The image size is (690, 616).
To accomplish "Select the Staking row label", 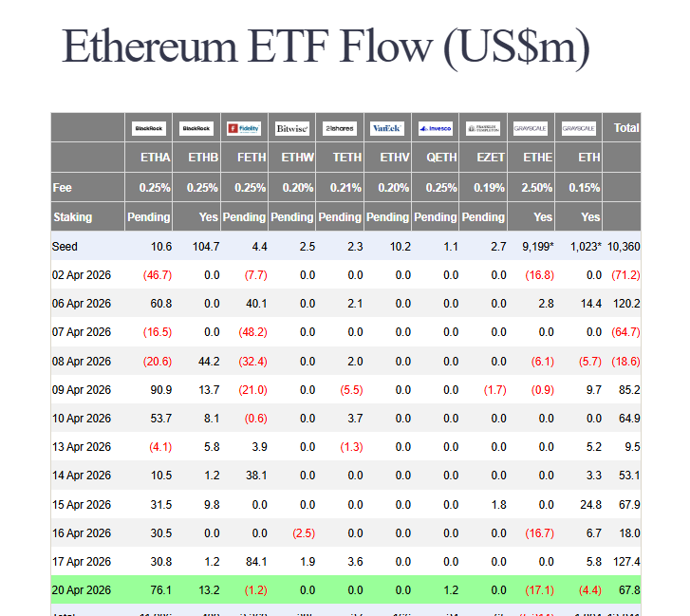I will tap(72, 217).
